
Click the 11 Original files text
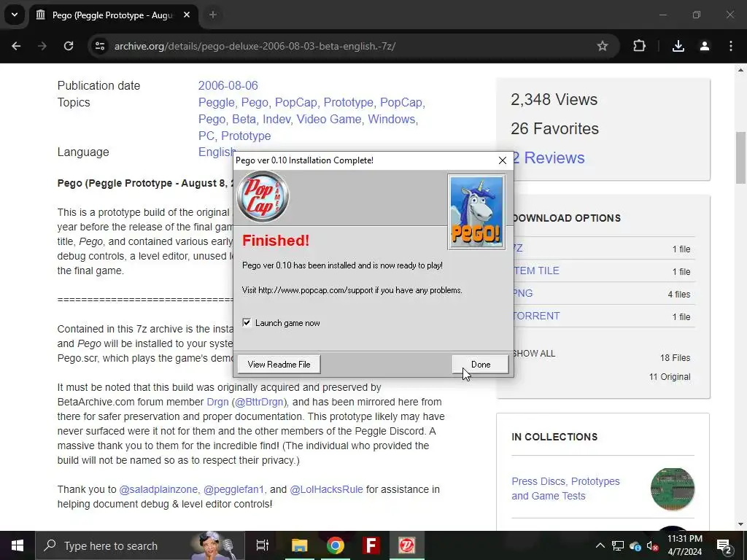670,377
